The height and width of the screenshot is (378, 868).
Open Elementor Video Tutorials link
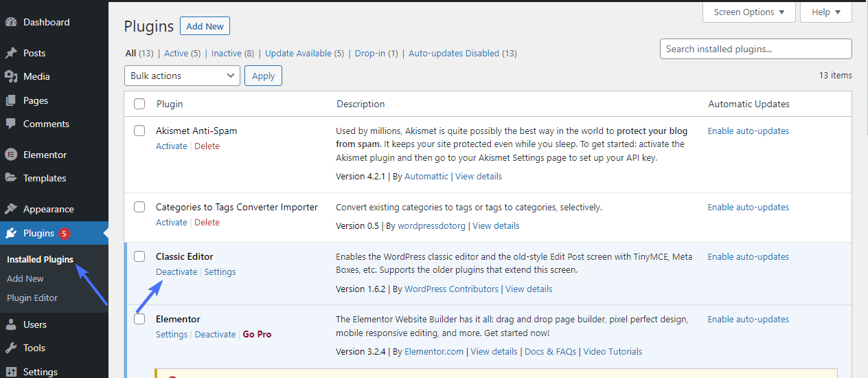614,351
